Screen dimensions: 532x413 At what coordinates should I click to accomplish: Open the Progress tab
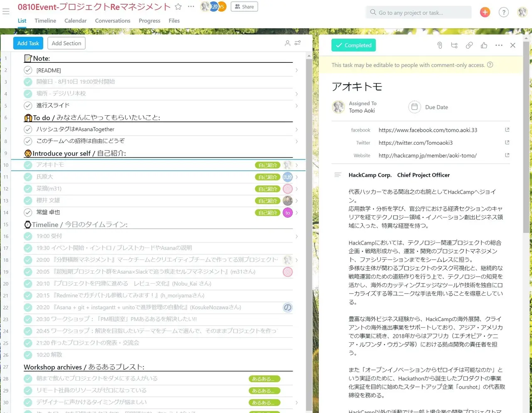[x=150, y=21]
